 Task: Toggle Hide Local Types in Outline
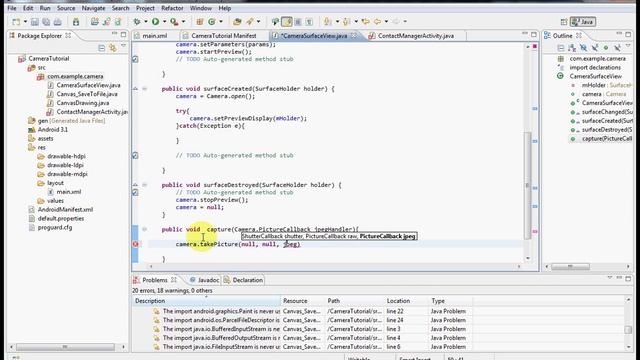tap(617, 48)
